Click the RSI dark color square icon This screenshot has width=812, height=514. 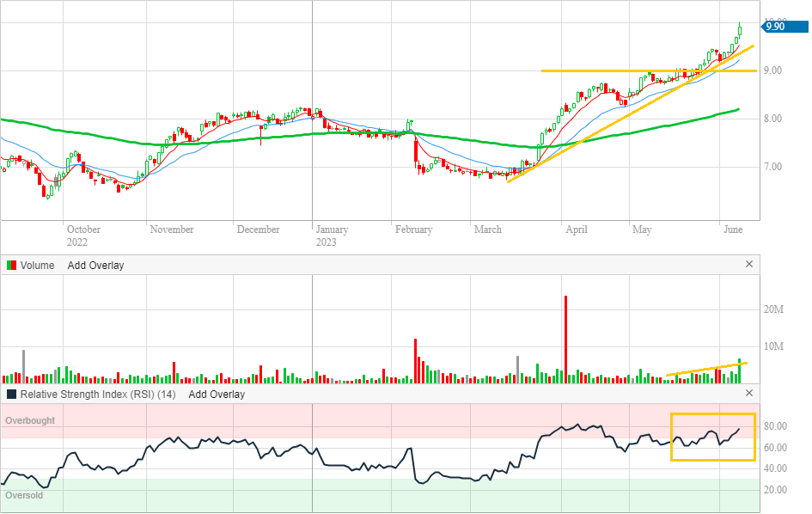pyautogui.click(x=11, y=395)
